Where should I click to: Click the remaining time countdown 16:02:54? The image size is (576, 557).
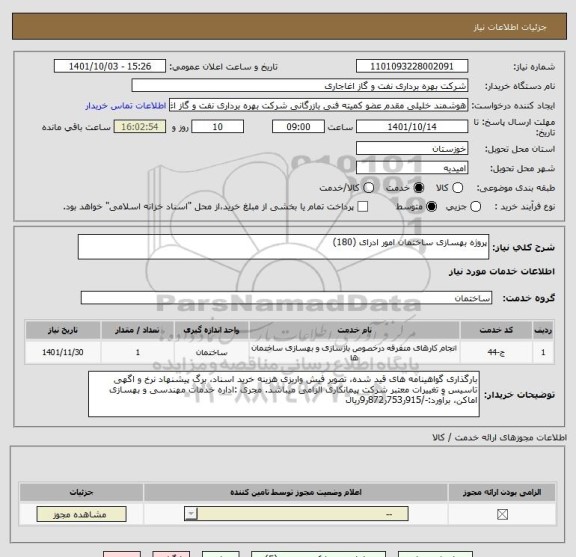(x=140, y=127)
